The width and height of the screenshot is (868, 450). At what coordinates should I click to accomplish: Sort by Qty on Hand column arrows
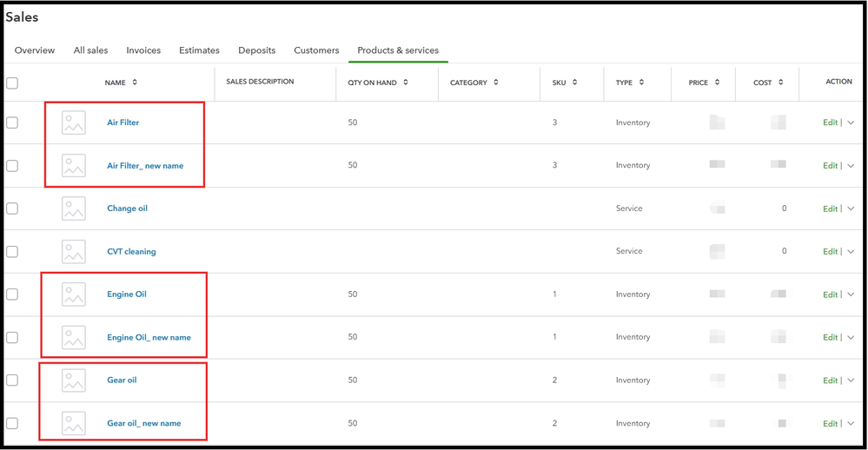tap(407, 83)
